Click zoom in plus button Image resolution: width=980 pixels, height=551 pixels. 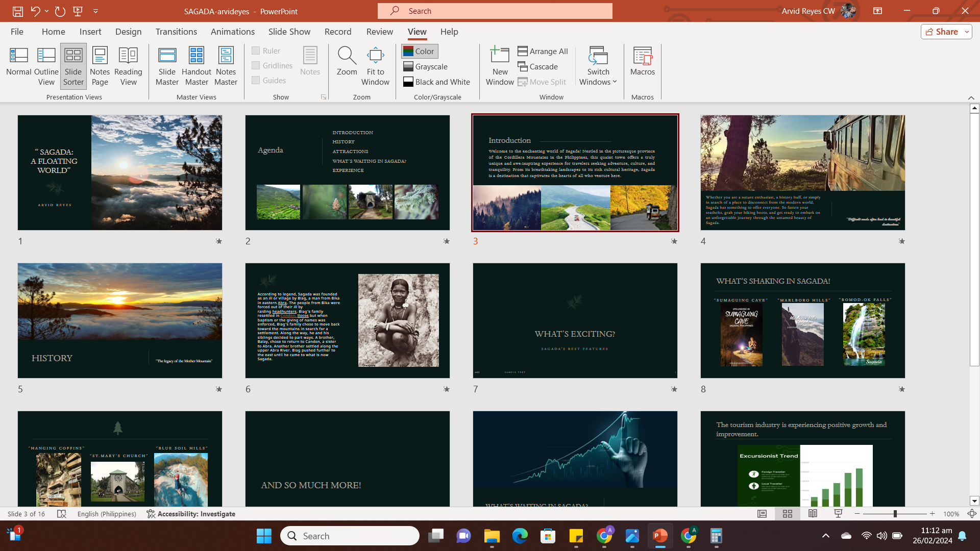[x=933, y=514]
